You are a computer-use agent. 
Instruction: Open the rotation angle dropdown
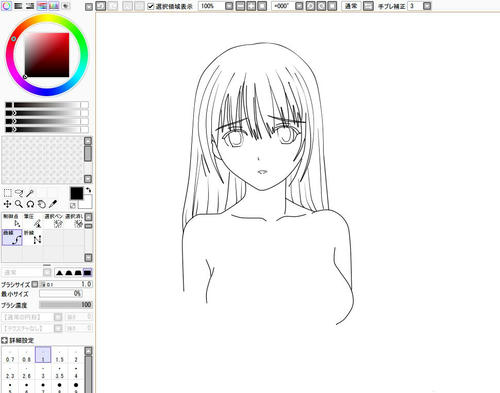(x=299, y=6)
